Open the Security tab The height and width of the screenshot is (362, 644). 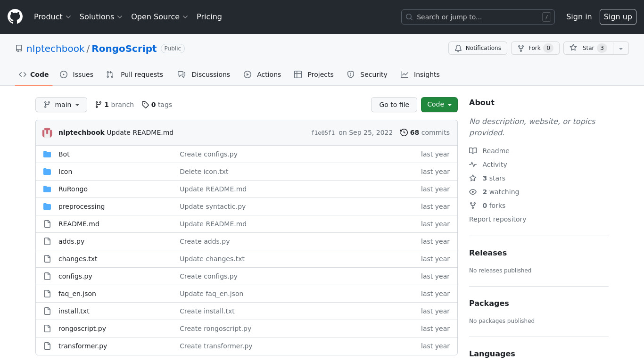(367, 74)
